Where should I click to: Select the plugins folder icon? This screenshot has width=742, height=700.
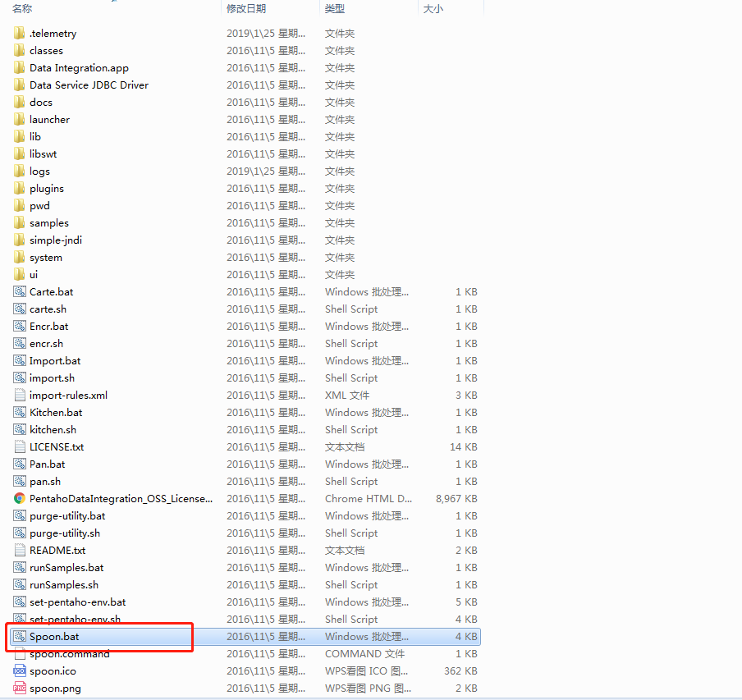20,189
